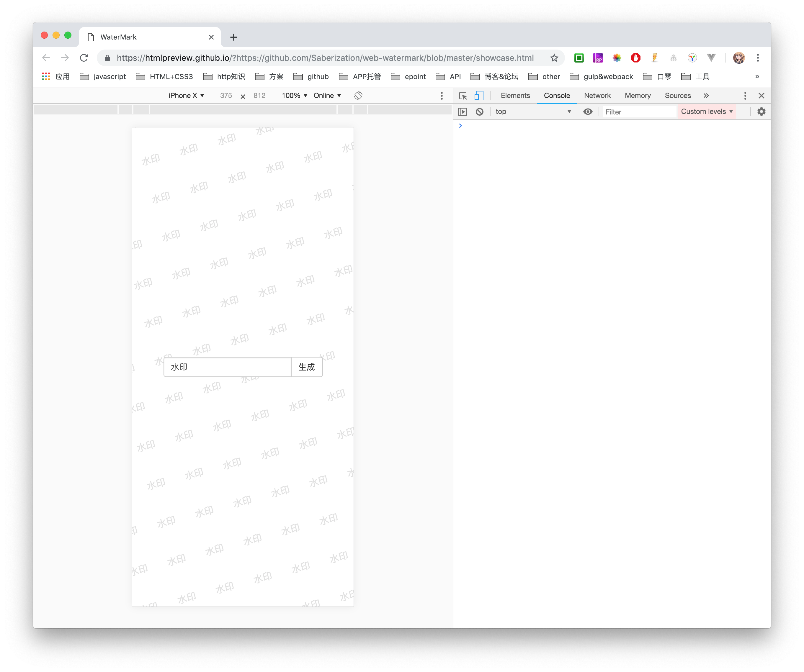The image size is (804, 672).
Task: Create a live expression with the eye icon
Action: (x=588, y=112)
